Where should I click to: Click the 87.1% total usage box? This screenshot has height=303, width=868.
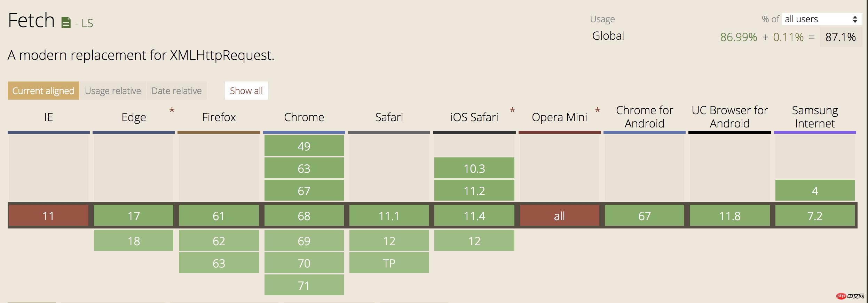click(841, 37)
